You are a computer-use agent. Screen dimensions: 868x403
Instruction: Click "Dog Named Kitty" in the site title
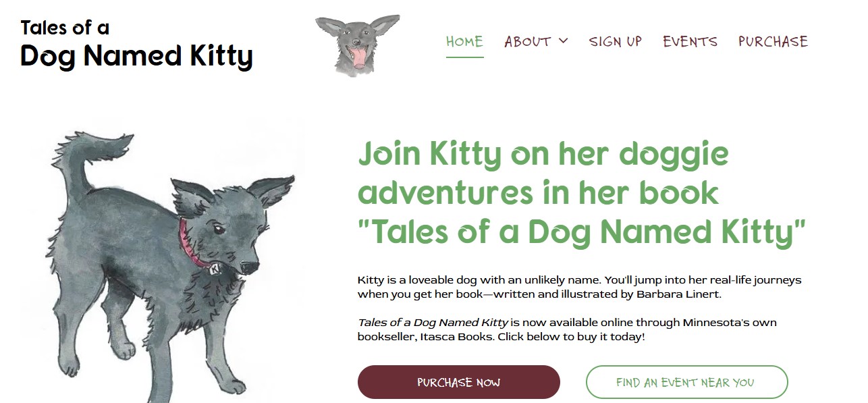[x=136, y=56]
